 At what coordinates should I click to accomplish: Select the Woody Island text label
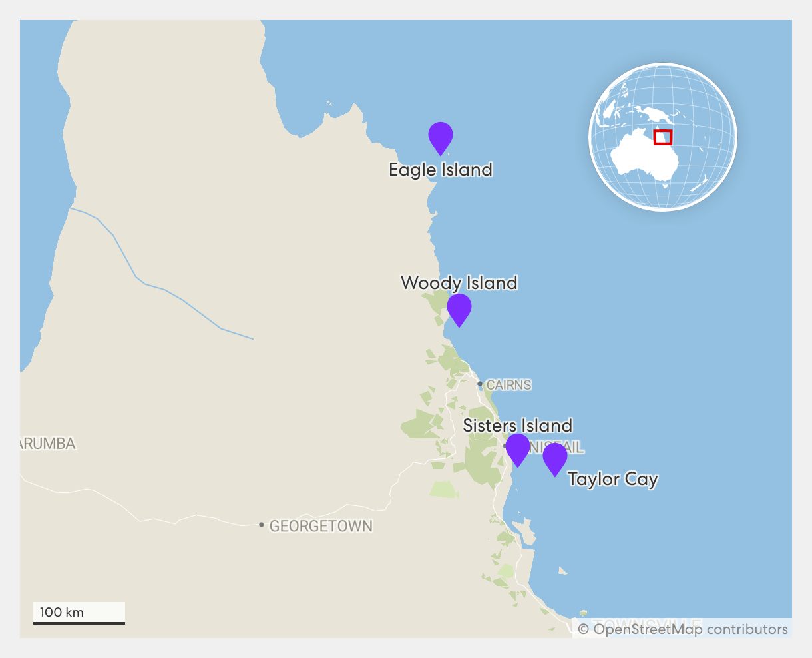click(459, 283)
